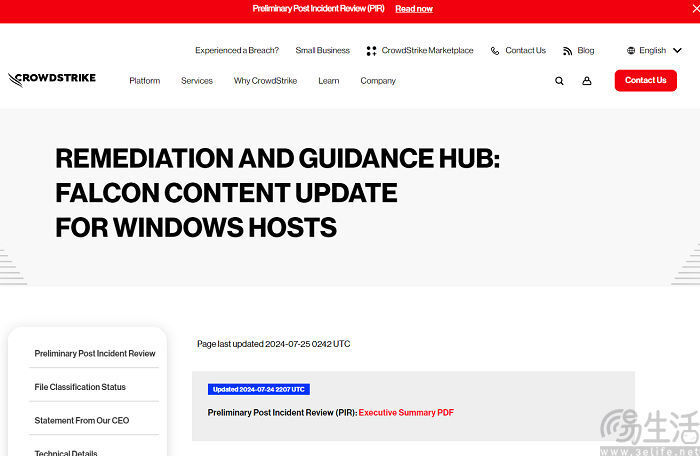The height and width of the screenshot is (456, 700).
Task: Click the phone icon beside Contact Us
Action: [x=495, y=51]
